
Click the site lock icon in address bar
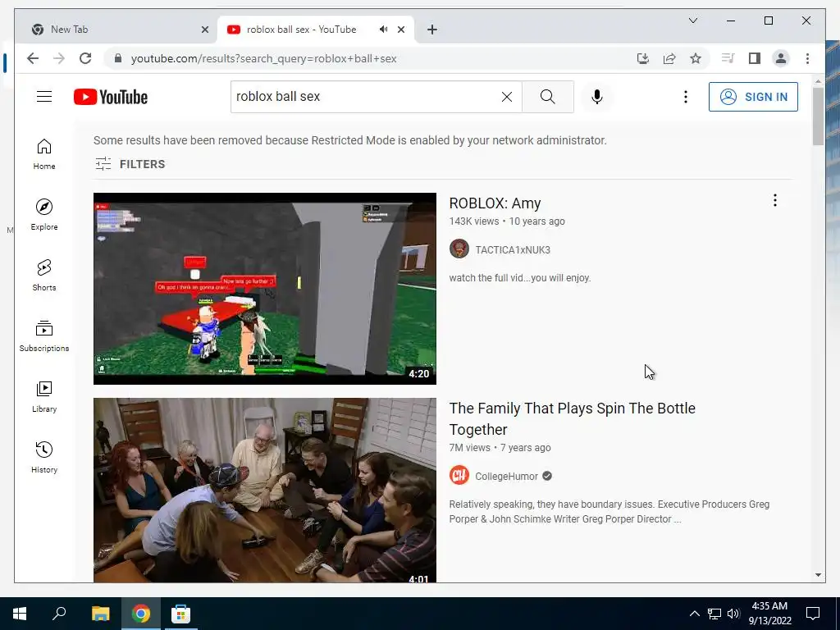[x=118, y=58]
